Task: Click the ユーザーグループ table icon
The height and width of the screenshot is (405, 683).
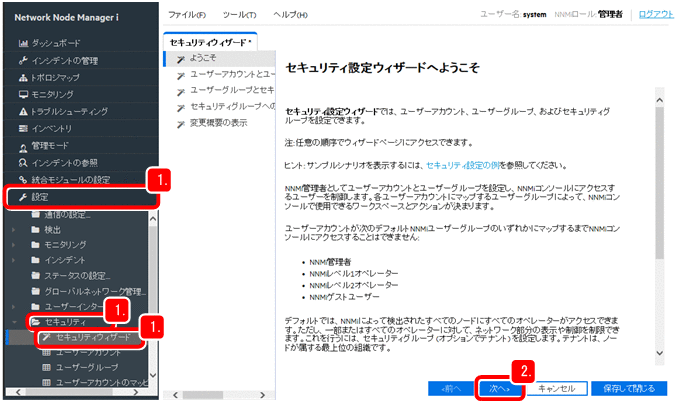Action: (x=46, y=367)
